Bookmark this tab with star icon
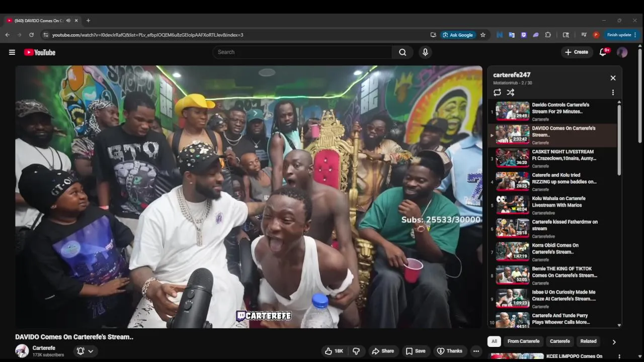644x362 pixels. pyautogui.click(x=483, y=35)
